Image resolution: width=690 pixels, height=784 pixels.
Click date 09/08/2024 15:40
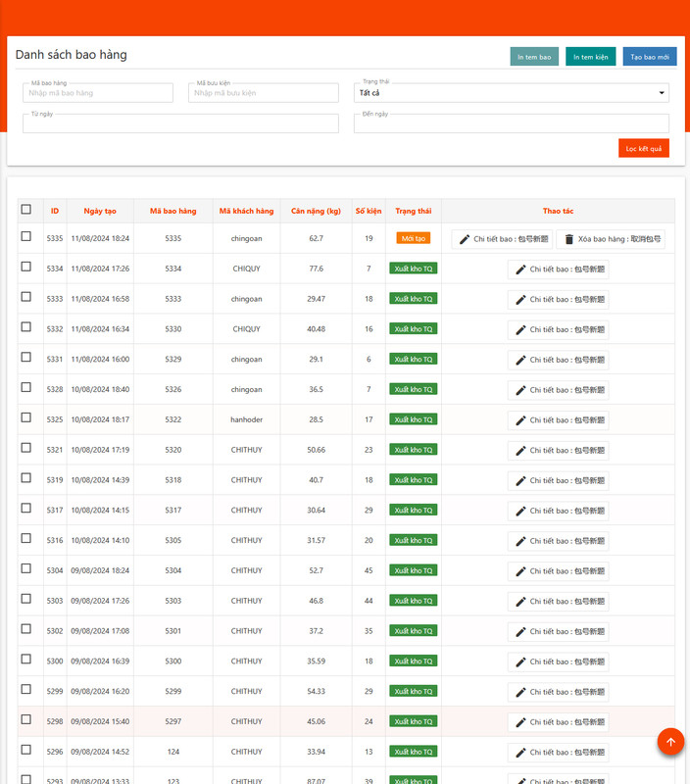point(100,721)
